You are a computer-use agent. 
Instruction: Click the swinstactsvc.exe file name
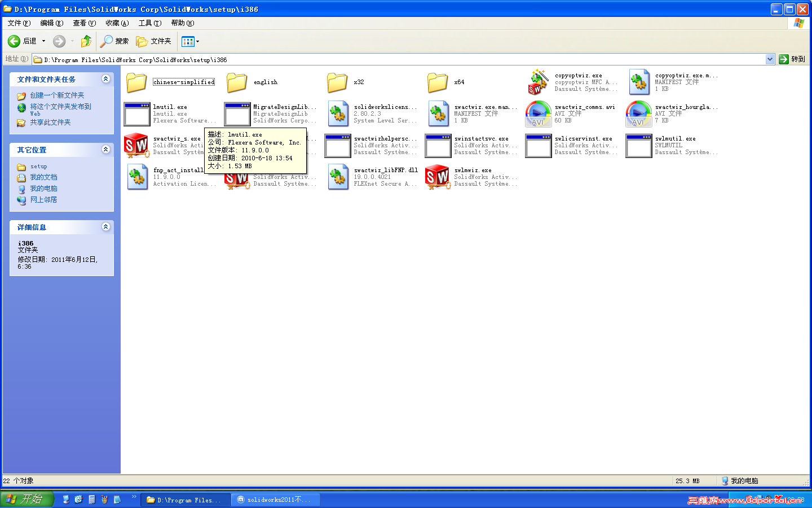coord(481,139)
